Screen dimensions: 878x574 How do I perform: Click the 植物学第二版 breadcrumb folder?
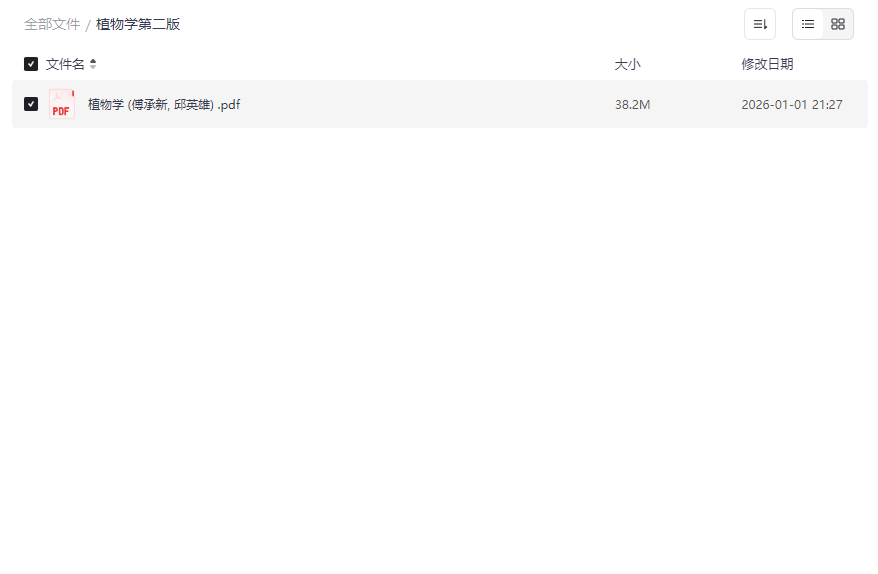[x=138, y=24]
